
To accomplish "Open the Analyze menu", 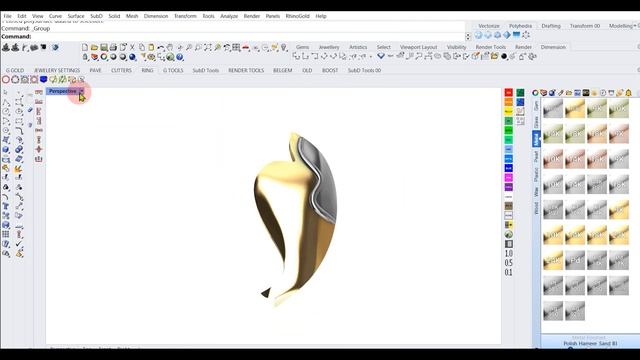I will point(229,16).
